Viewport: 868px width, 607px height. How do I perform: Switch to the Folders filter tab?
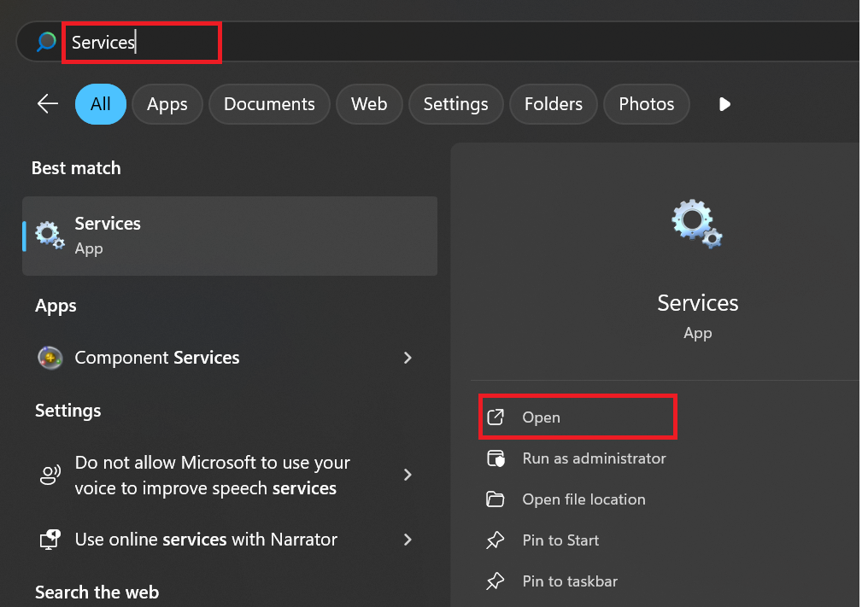[x=554, y=104]
